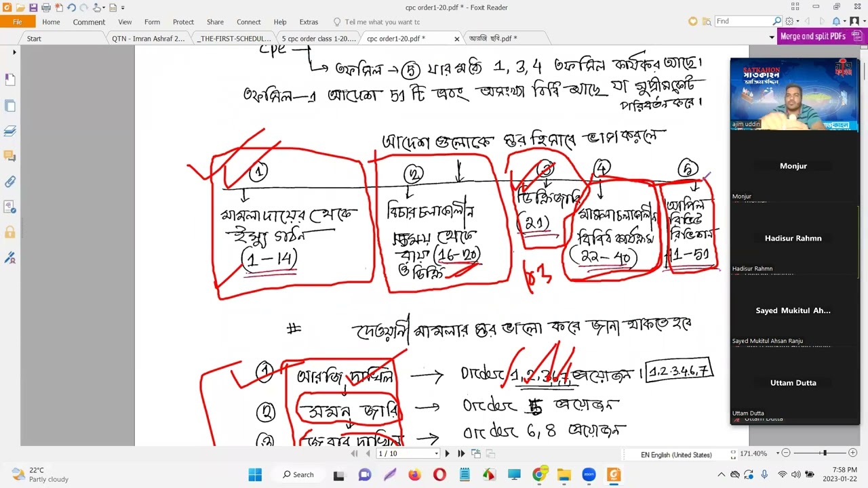
Task: Click the Open file folder icon
Action: coord(20,7)
